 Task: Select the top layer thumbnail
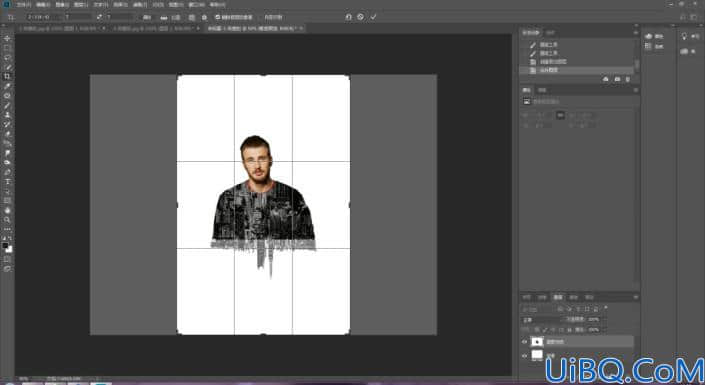(537, 342)
